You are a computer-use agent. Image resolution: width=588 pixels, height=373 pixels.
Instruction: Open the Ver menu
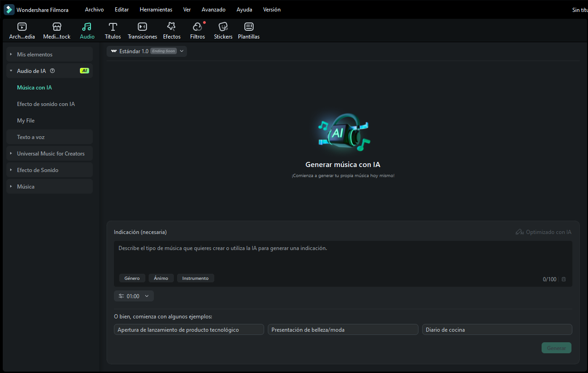187,10
